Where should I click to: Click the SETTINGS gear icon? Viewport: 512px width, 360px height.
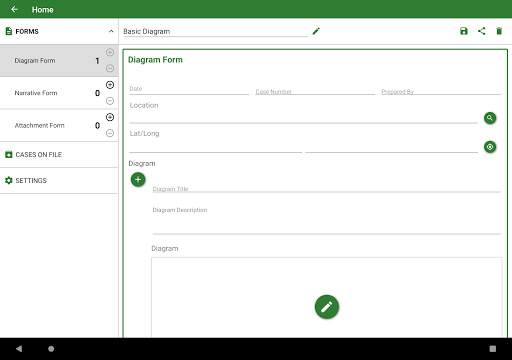9,180
